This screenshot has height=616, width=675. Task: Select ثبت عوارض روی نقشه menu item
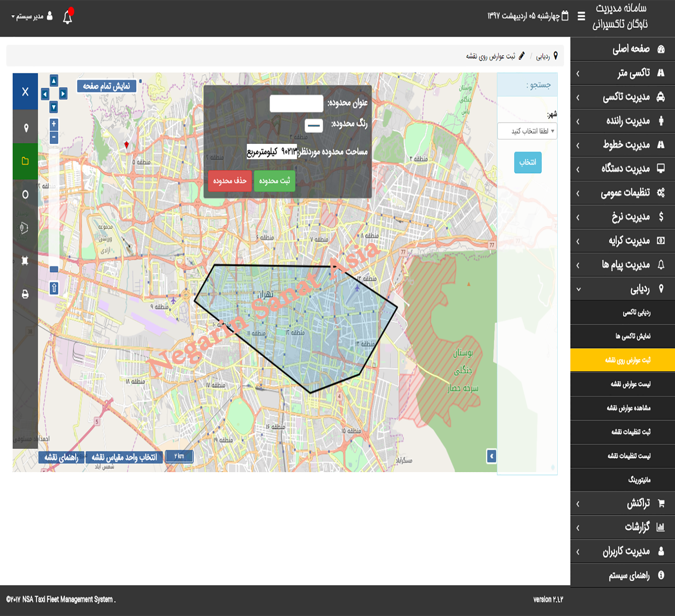click(623, 360)
